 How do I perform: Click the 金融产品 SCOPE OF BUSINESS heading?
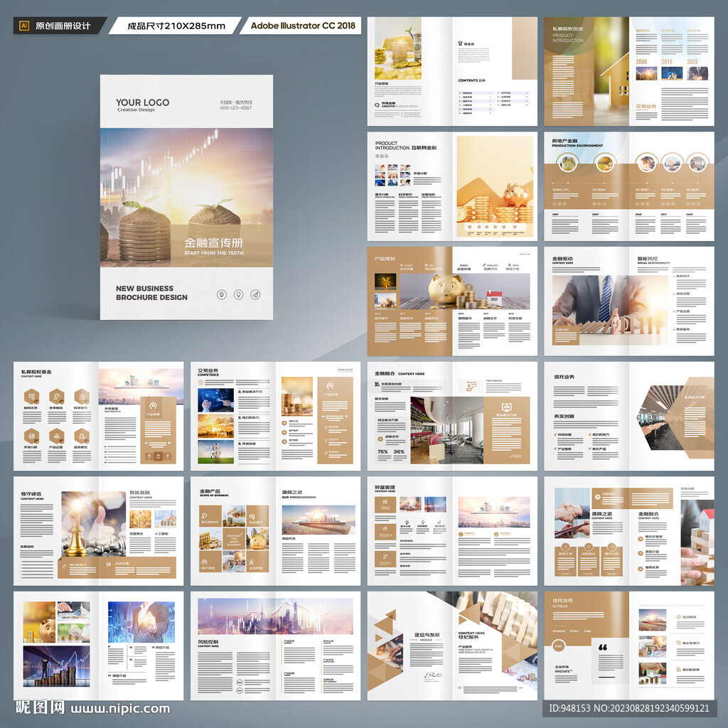coord(214,493)
